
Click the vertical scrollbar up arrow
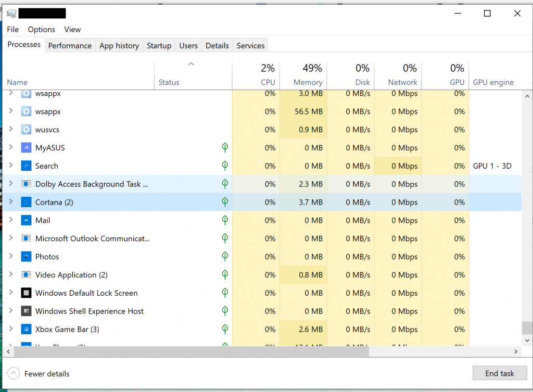pos(527,96)
